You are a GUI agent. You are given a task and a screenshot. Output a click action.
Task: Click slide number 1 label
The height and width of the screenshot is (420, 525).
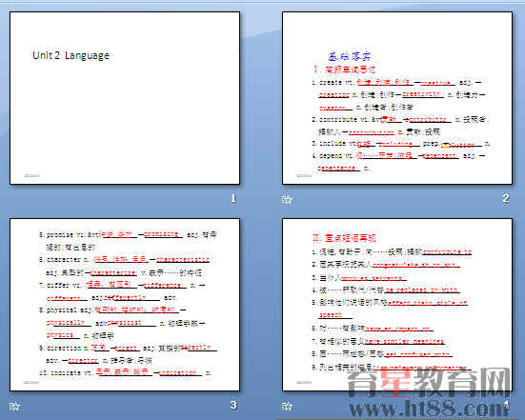233,198
